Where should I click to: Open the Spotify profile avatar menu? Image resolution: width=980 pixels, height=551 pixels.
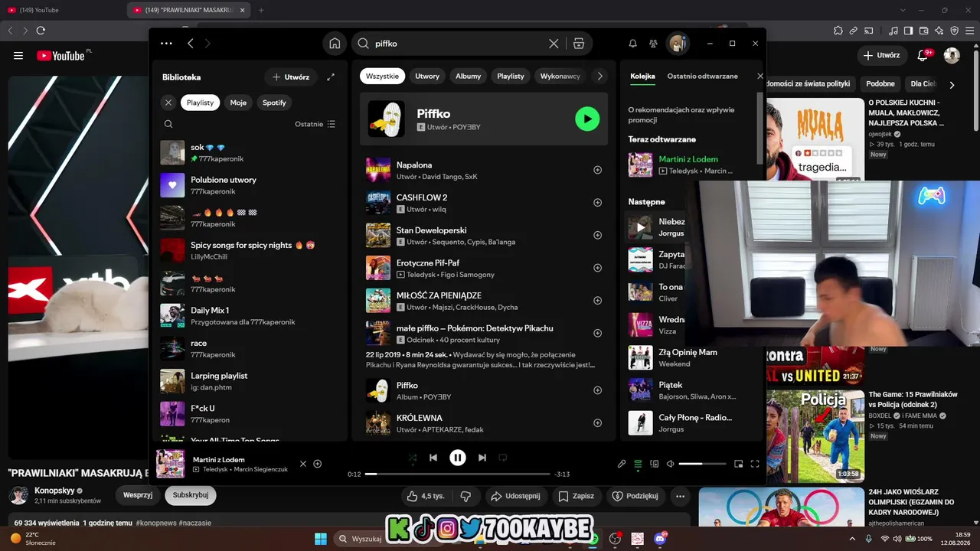tap(677, 44)
